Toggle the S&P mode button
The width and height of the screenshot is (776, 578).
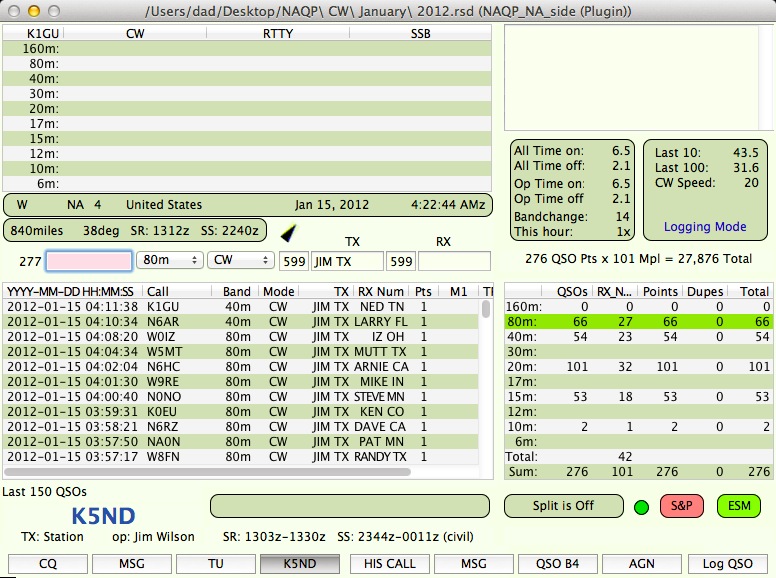[x=681, y=506]
